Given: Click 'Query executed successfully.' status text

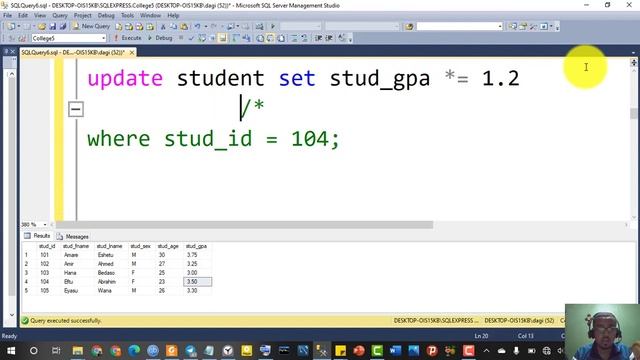Looking at the screenshot, I should coord(66,321).
